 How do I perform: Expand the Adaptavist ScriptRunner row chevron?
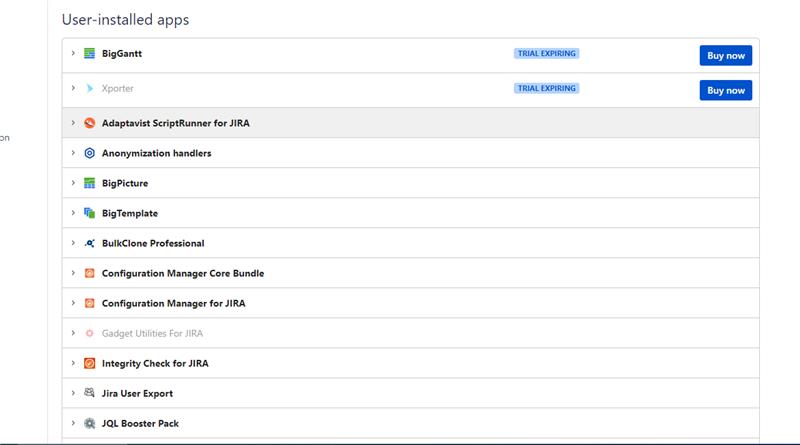coord(73,123)
